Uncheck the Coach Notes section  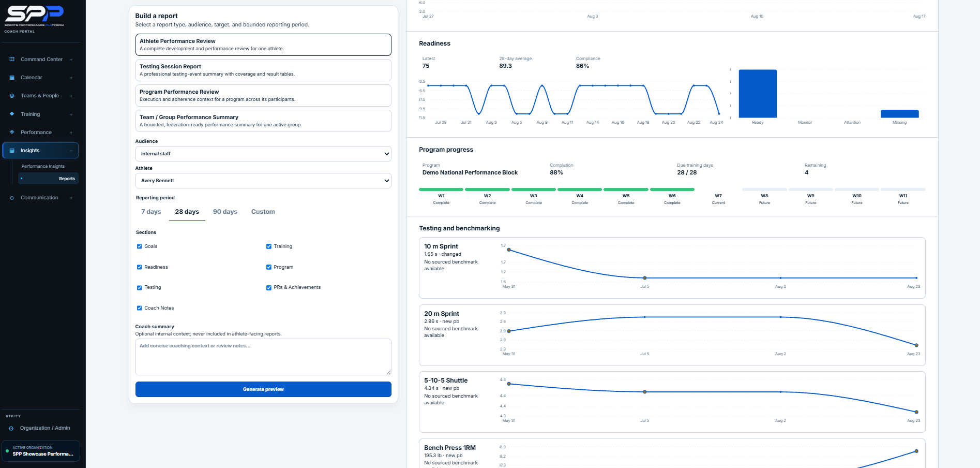[139, 308]
